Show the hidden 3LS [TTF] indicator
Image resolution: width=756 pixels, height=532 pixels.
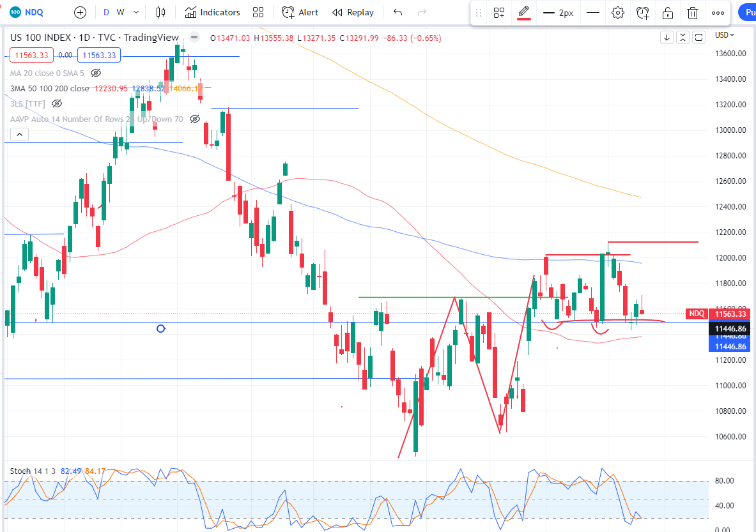[x=57, y=103]
